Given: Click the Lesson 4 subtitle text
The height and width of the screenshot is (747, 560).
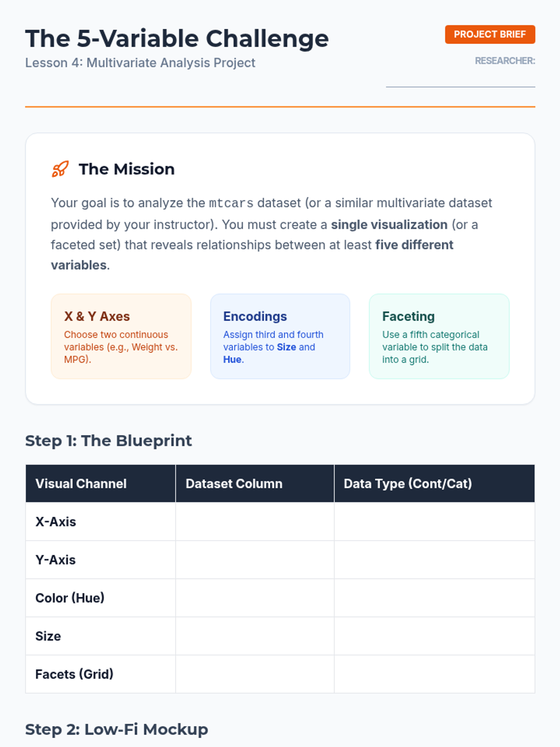Looking at the screenshot, I should 140,63.
